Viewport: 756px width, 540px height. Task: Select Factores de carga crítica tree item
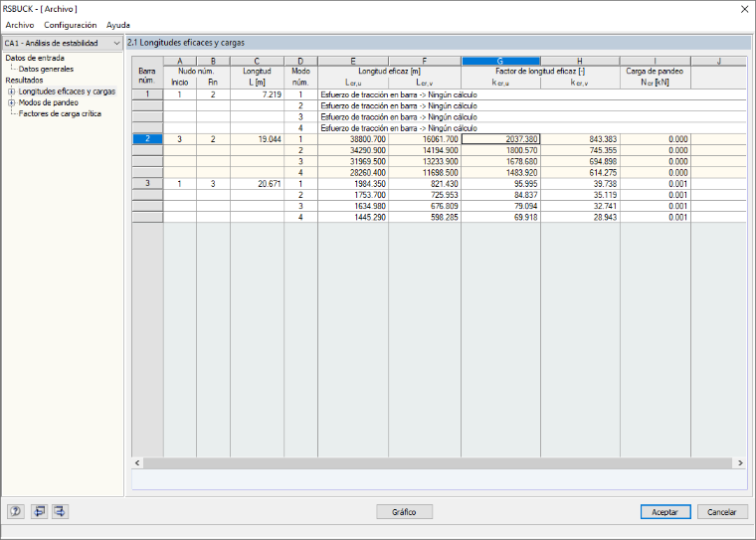tap(60, 113)
